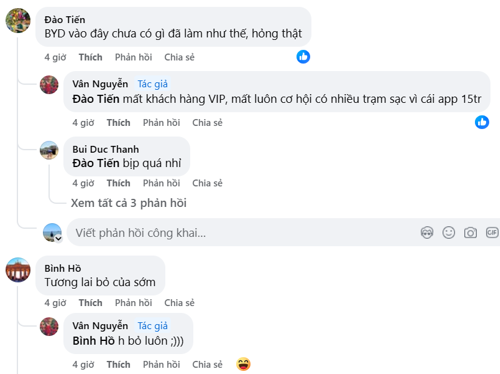The image size is (500, 374).
Task: Focus the public reply text field
Action: 243,233
